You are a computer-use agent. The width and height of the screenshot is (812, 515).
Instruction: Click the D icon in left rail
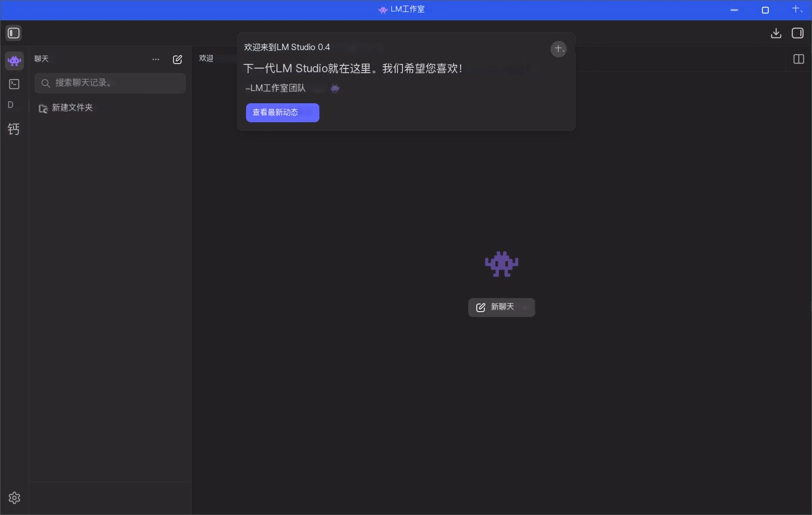coord(11,105)
